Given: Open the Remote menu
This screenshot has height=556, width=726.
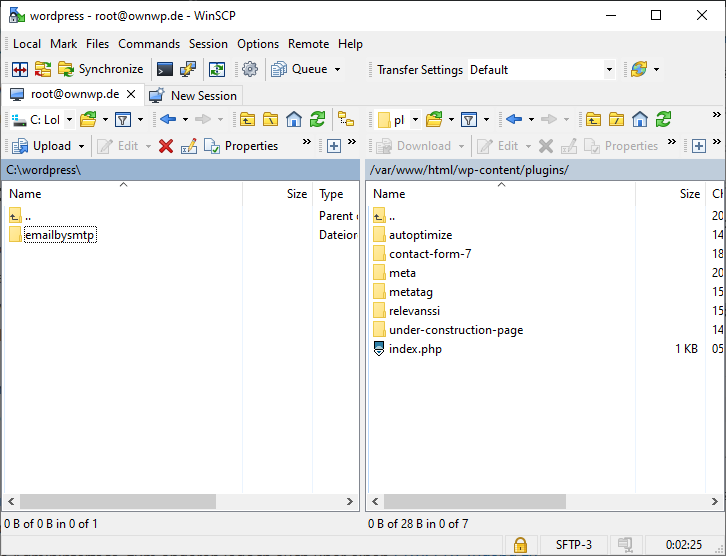Looking at the screenshot, I should (308, 44).
